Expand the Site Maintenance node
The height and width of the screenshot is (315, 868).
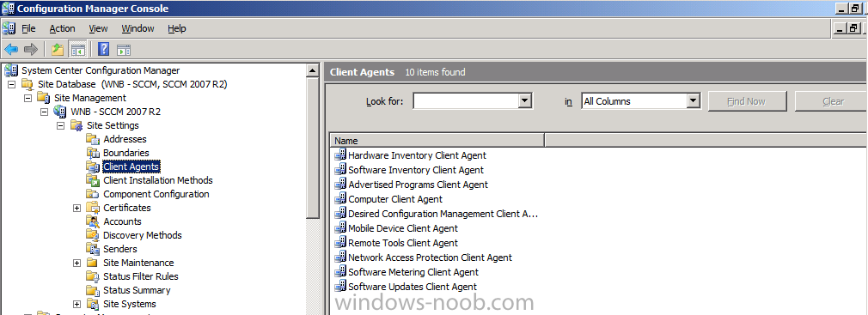(x=77, y=263)
